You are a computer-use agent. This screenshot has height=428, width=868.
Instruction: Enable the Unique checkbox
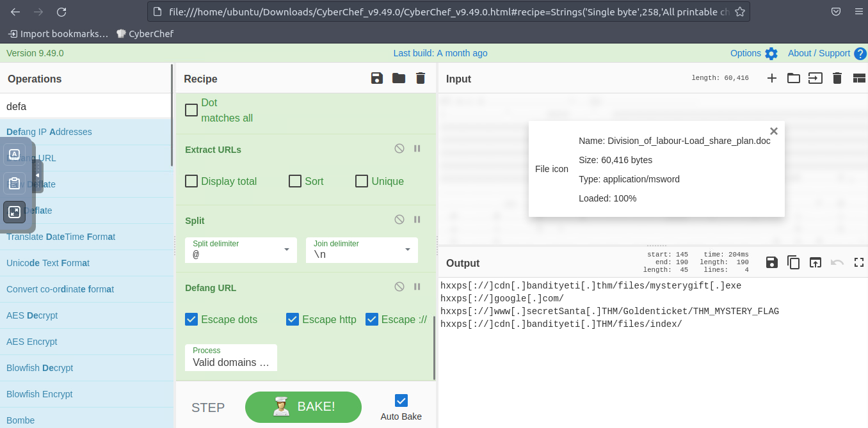tap(362, 181)
